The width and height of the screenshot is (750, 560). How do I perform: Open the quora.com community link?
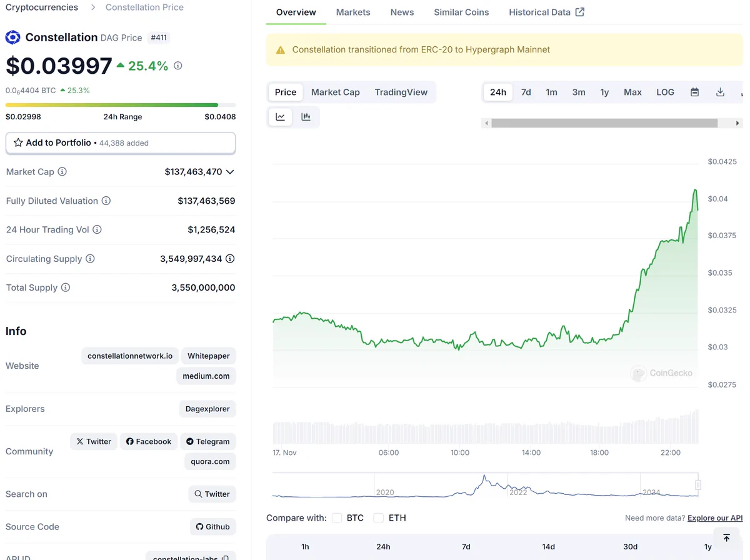point(210,461)
